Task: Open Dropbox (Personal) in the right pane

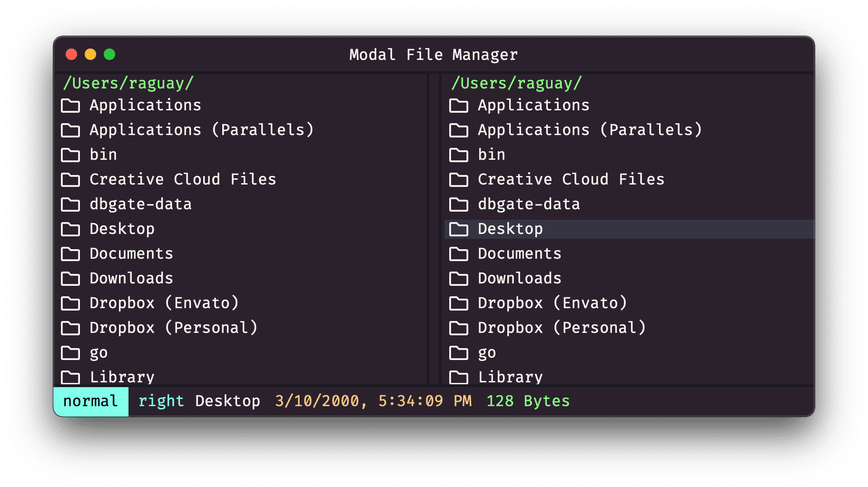Action: (562, 328)
